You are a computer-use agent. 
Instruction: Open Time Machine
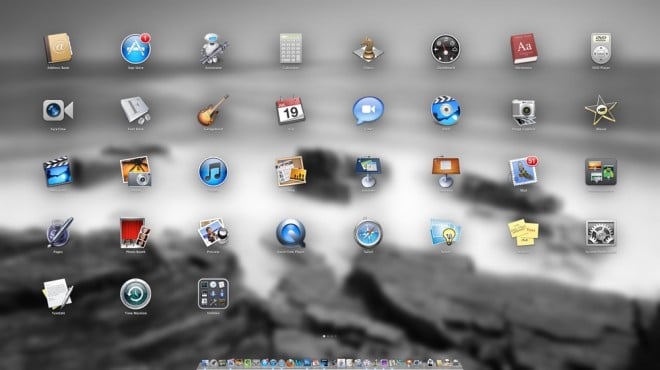coord(136,294)
